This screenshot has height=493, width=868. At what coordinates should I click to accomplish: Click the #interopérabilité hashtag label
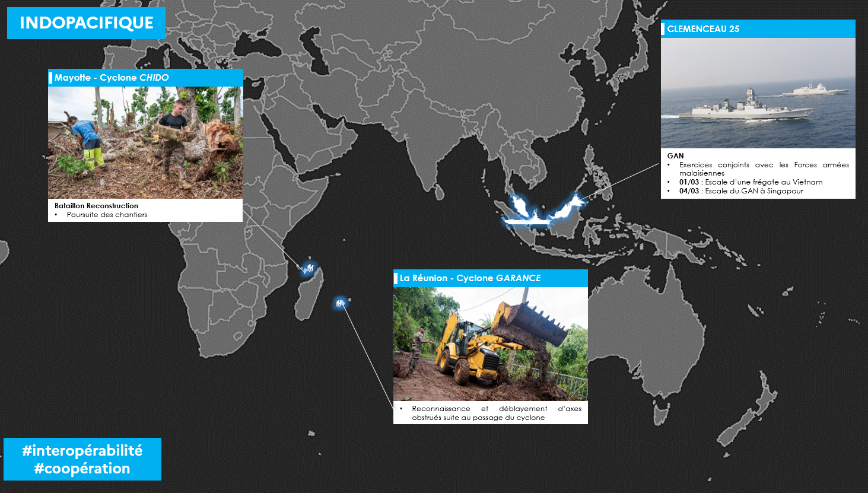click(82, 450)
